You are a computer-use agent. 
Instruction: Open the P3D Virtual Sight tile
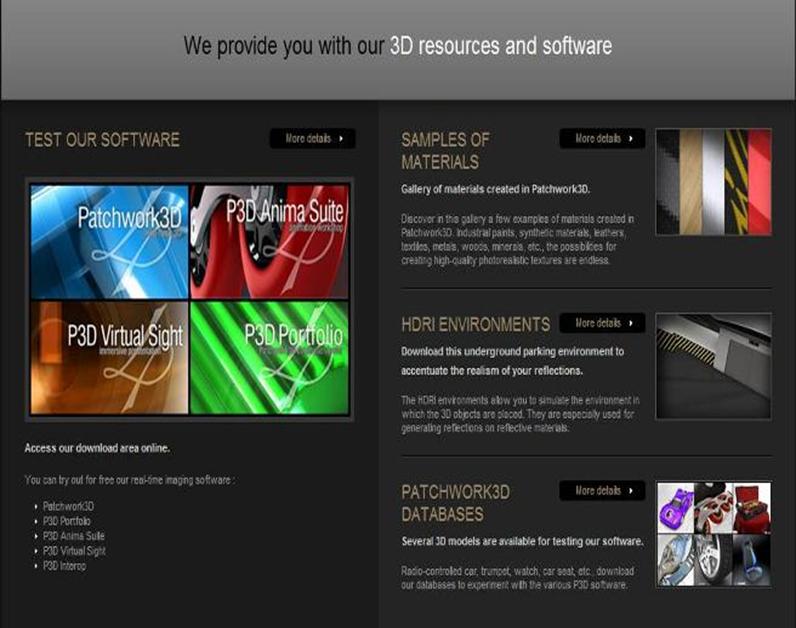(110, 358)
